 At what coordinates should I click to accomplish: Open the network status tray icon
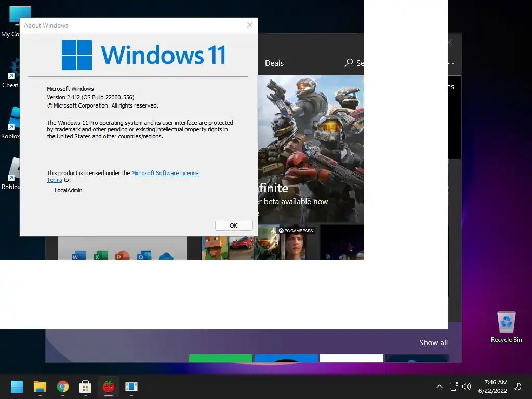click(x=454, y=387)
